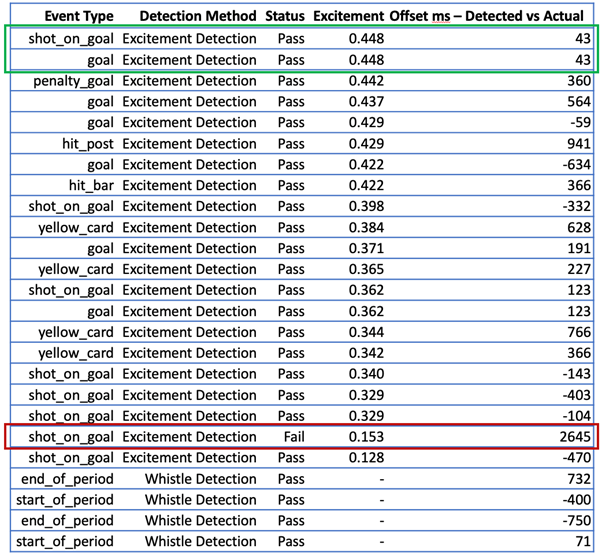Select the offset value 2645

(x=575, y=437)
